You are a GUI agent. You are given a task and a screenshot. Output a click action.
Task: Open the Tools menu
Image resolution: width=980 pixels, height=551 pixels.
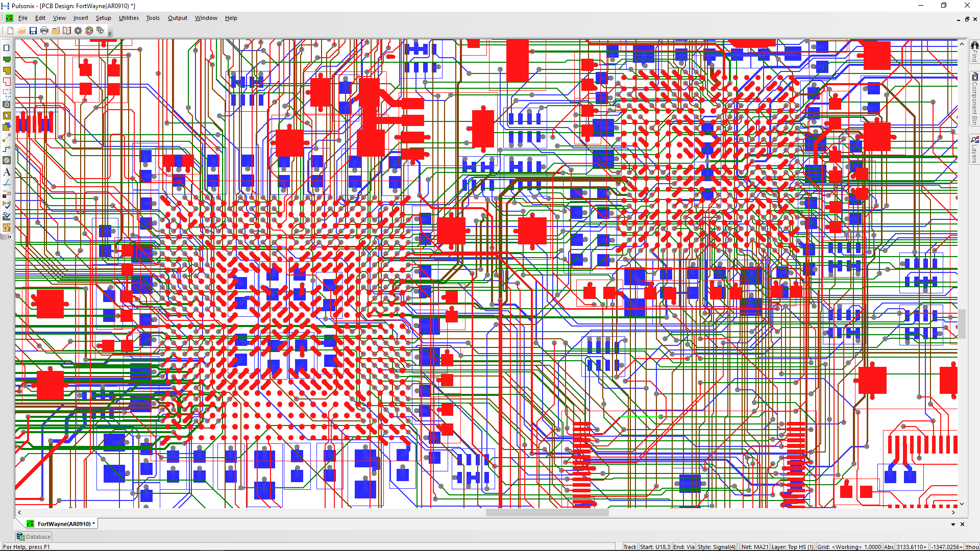pyautogui.click(x=153, y=18)
